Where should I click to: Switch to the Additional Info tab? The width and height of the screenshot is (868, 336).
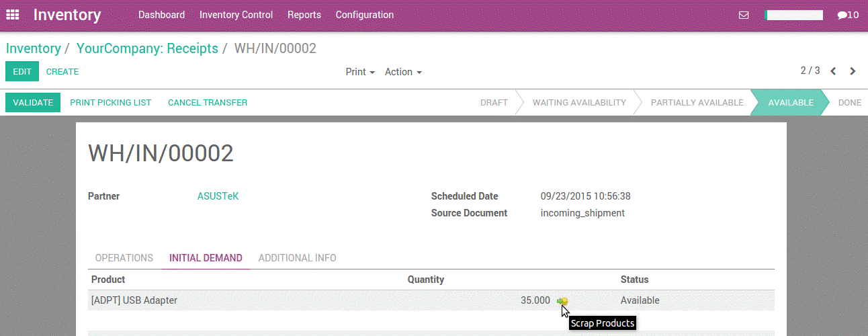click(x=298, y=258)
